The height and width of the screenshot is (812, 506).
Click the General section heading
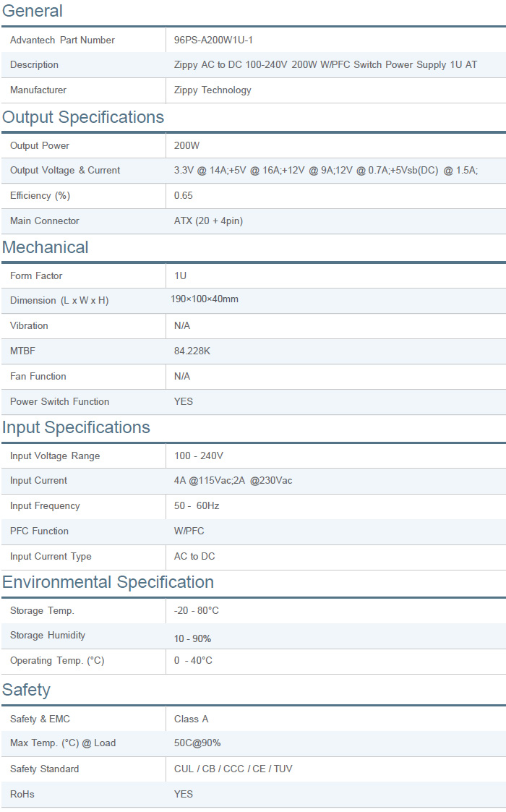pos(33,11)
